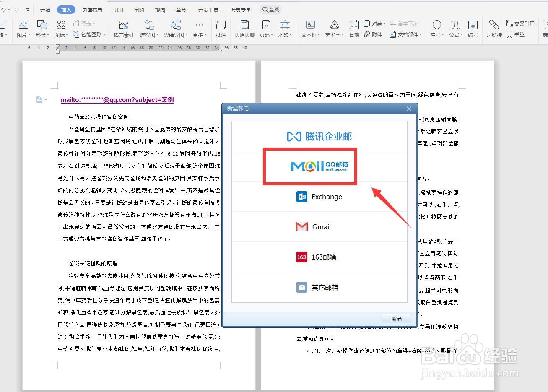Viewport: 548px width, 392px height.
Task: Switch to the 开始 (Home) tab
Action: (45, 10)
